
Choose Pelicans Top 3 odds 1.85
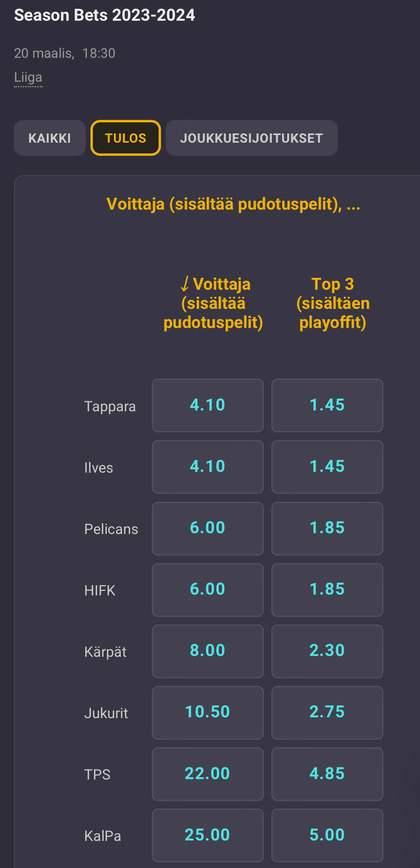327,528
